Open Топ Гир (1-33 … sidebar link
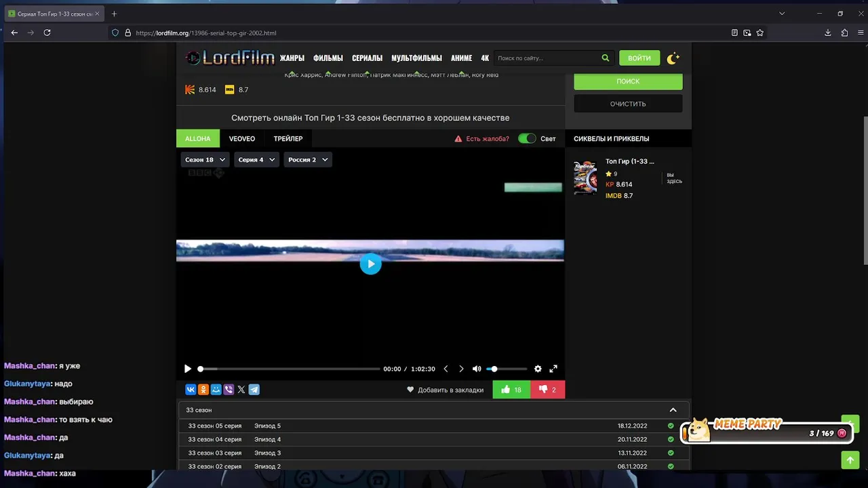The image size is (868, 488). click(x=630, y=161)
